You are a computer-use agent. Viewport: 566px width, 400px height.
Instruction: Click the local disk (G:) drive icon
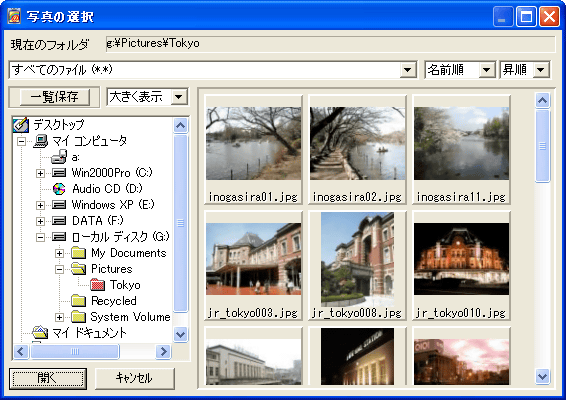point(59,236)
